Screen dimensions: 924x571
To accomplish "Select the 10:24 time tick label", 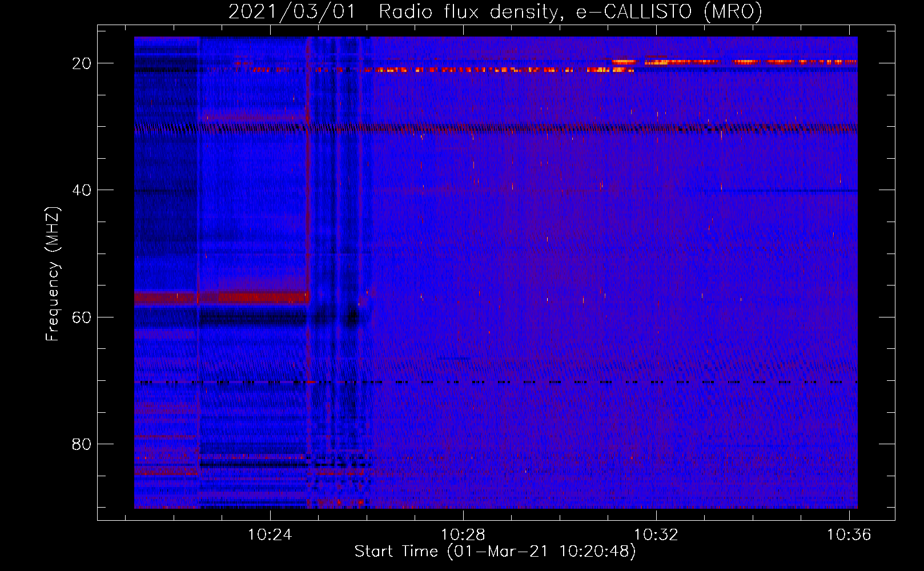I will coord(270,534).
